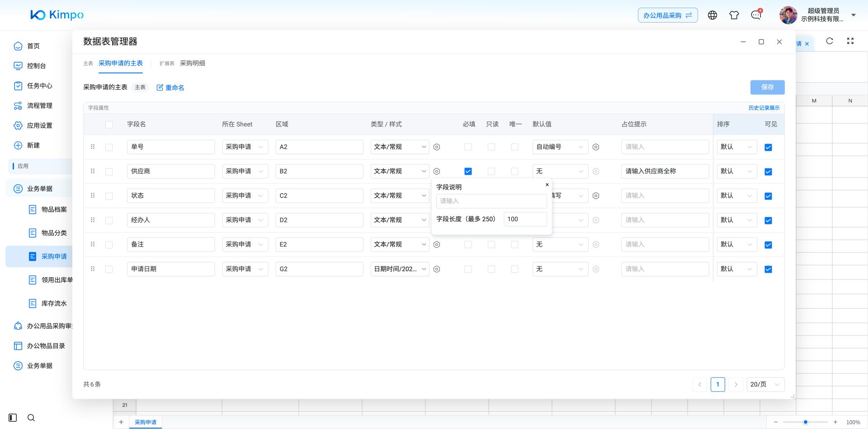Click the 重命名 link
Image resolution: width=868 pixels, height=429 pixels.
click(x=170, y=88)
